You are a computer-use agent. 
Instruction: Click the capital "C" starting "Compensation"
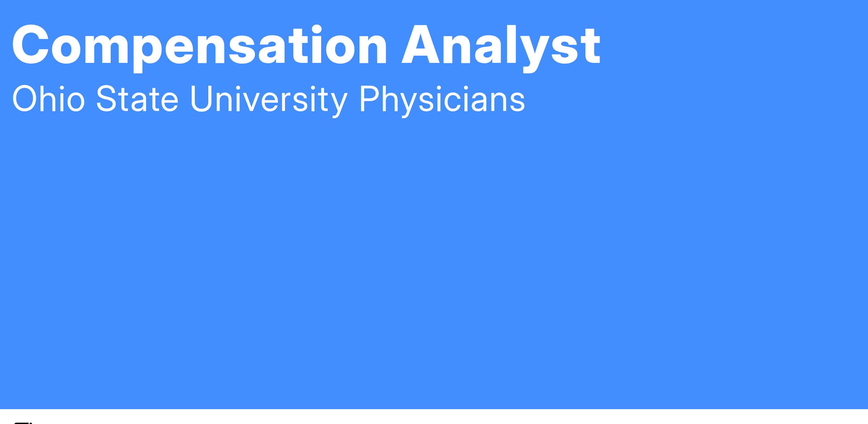coord(30,46)
